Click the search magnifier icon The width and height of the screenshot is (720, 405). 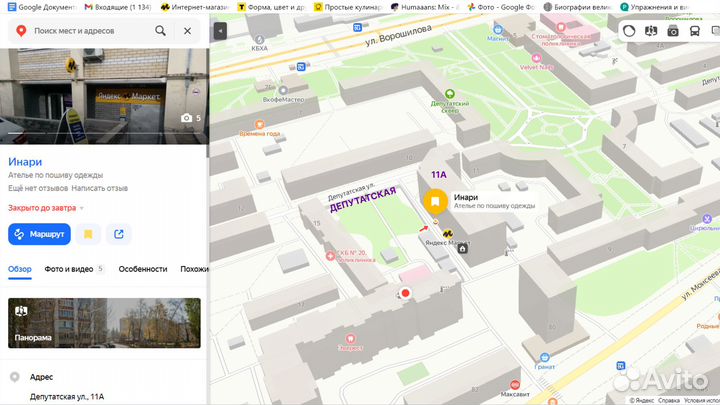pyautogui.click(x=161, y=31)
